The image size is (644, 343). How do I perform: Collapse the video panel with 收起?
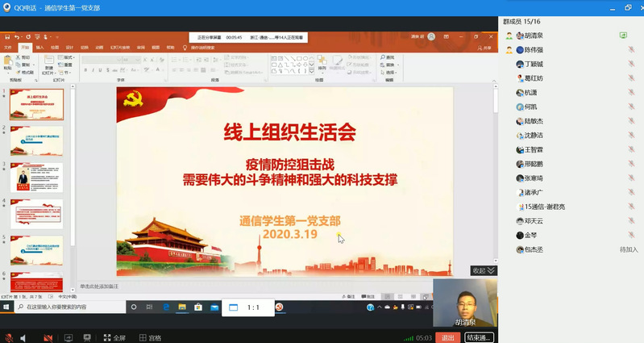(483, 270)
